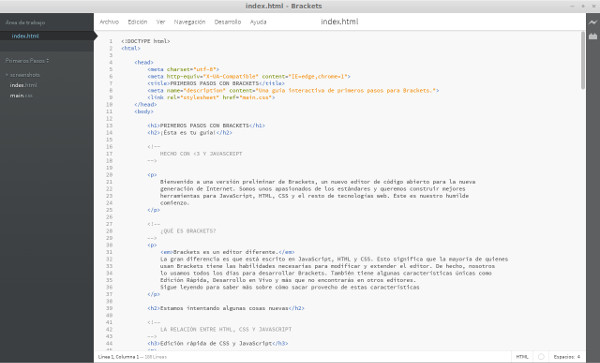
Task: Click the meta http-equiv X-UA-Compatible line
Action: coord(249,77)
